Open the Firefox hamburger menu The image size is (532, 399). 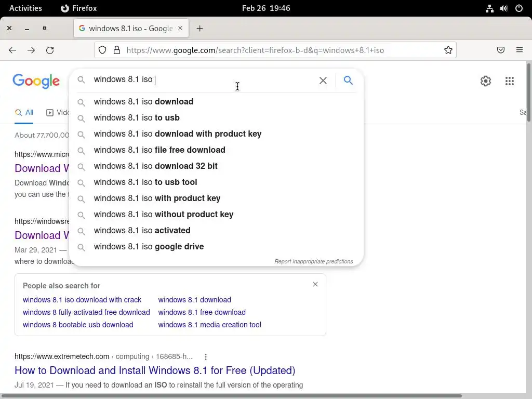click(520, 50)
